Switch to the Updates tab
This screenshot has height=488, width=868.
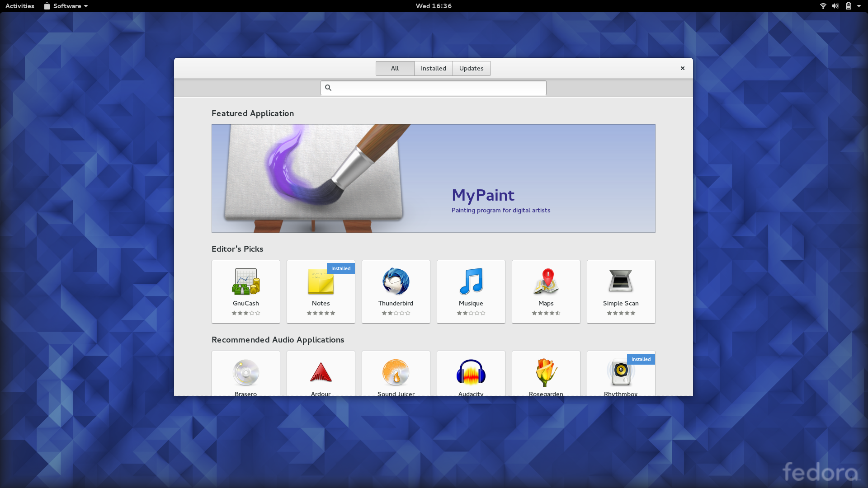point(472,68)
